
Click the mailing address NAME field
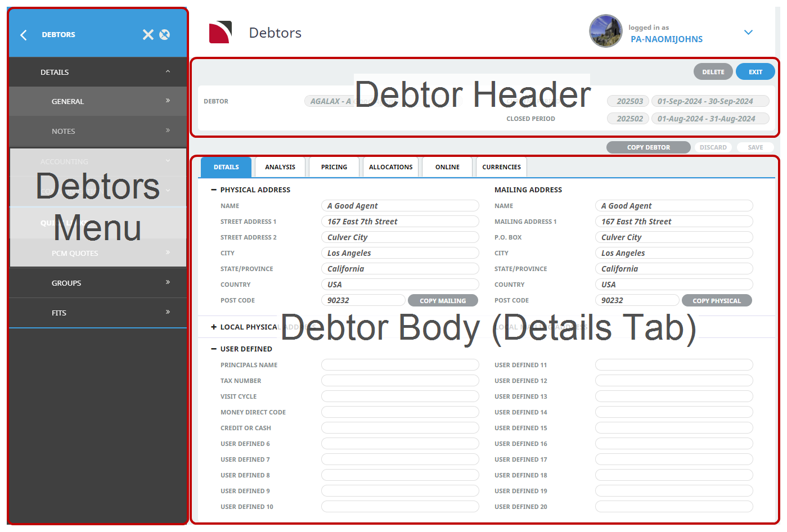pos(674,206)
